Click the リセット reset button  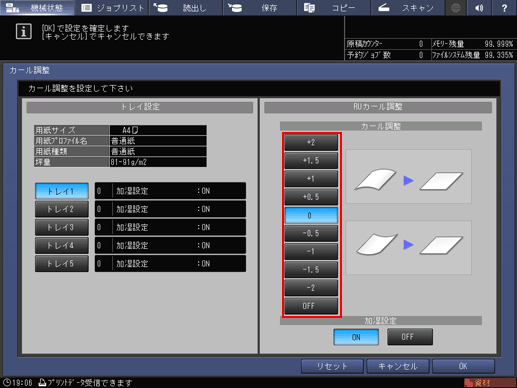332,366
